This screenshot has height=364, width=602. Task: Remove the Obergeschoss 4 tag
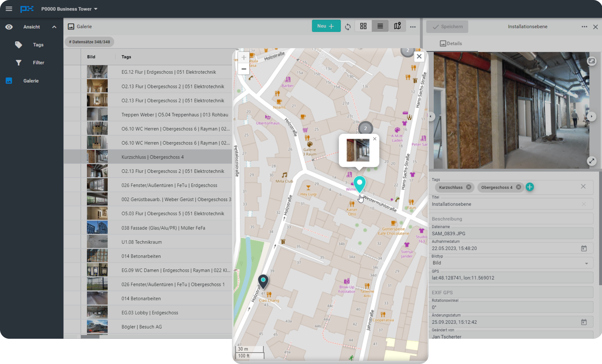[x=519, y=187]
